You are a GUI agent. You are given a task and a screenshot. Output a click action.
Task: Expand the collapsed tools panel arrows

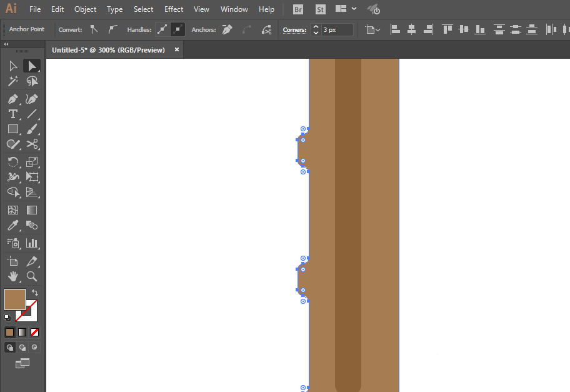tap(6, 44)
